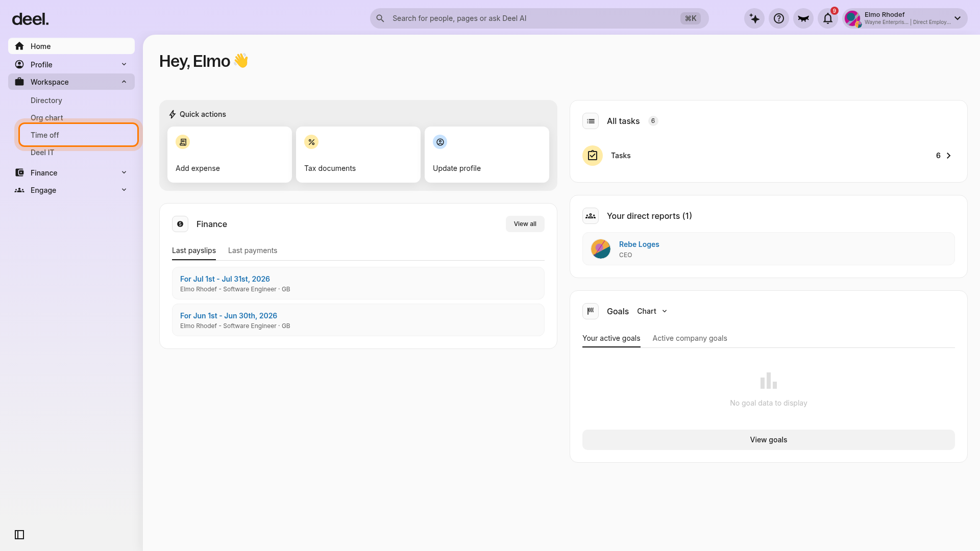Click the search magnifier icon
Viewport: 980px width, 551px height.
380,18
